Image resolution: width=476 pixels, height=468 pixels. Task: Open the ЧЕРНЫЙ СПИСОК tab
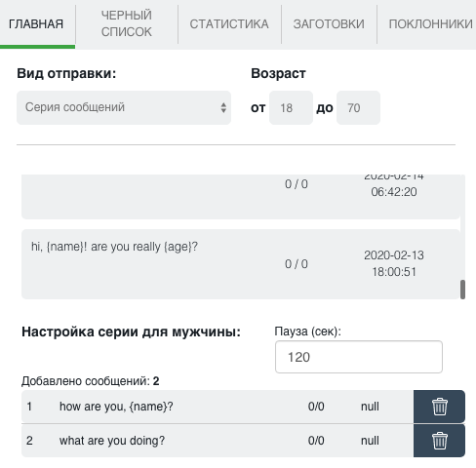coord(127,23)
